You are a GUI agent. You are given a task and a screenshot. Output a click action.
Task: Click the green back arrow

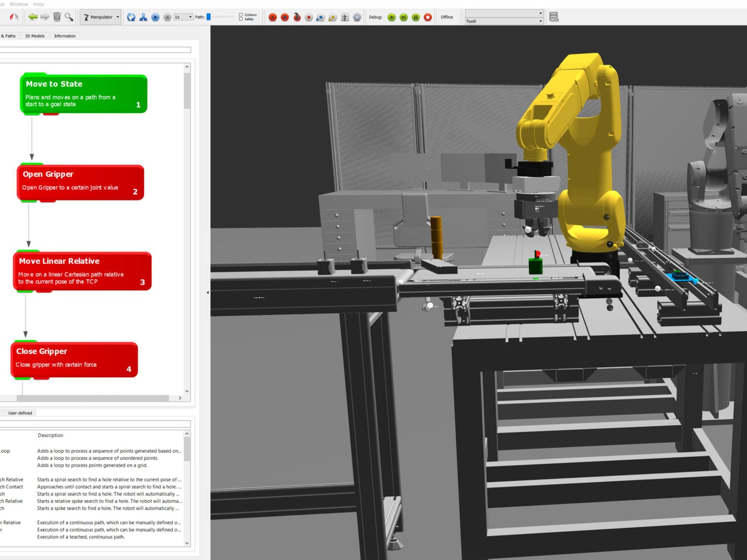[x=33, y=17]
